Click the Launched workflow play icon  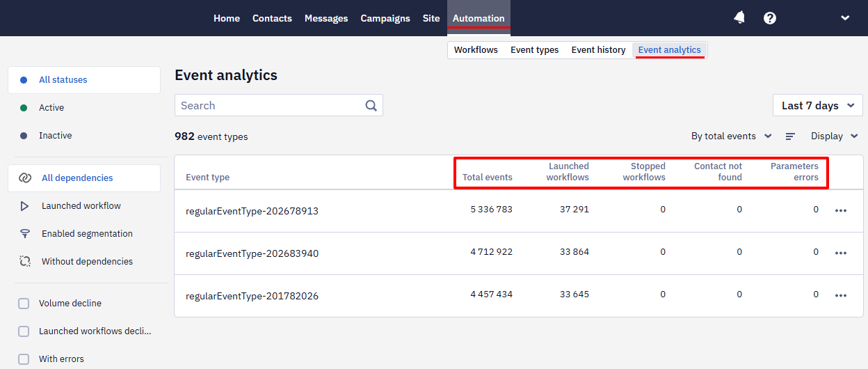pos(24,206)
